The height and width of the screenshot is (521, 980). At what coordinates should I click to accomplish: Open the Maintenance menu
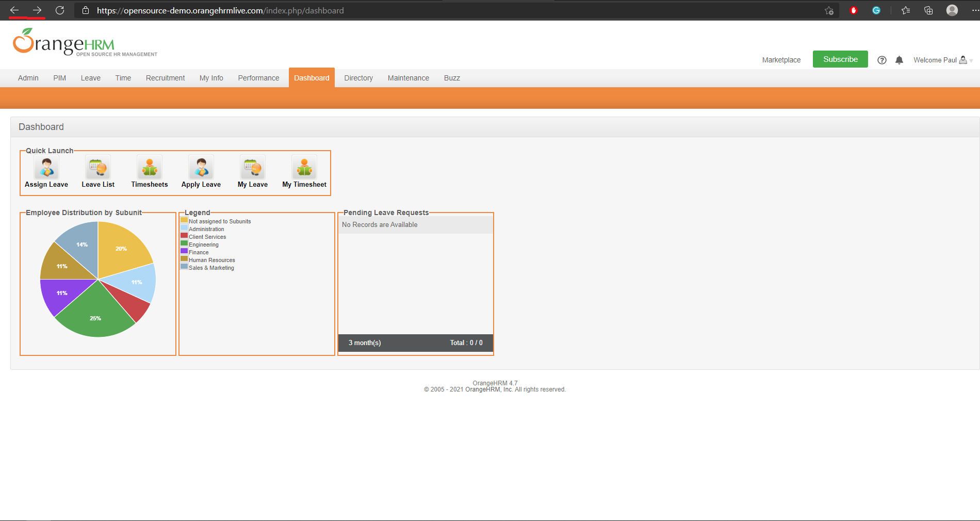click(x=409, y=78)
